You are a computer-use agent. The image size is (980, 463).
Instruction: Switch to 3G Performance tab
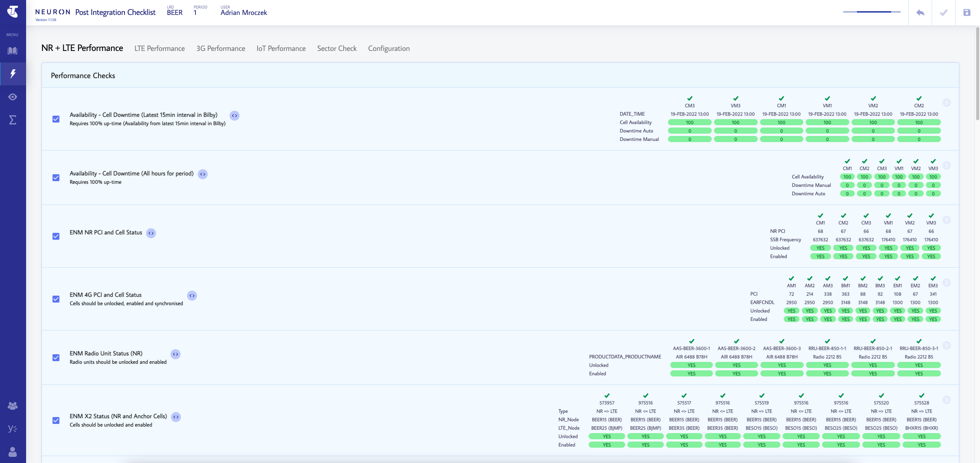(x=221, y=48)
